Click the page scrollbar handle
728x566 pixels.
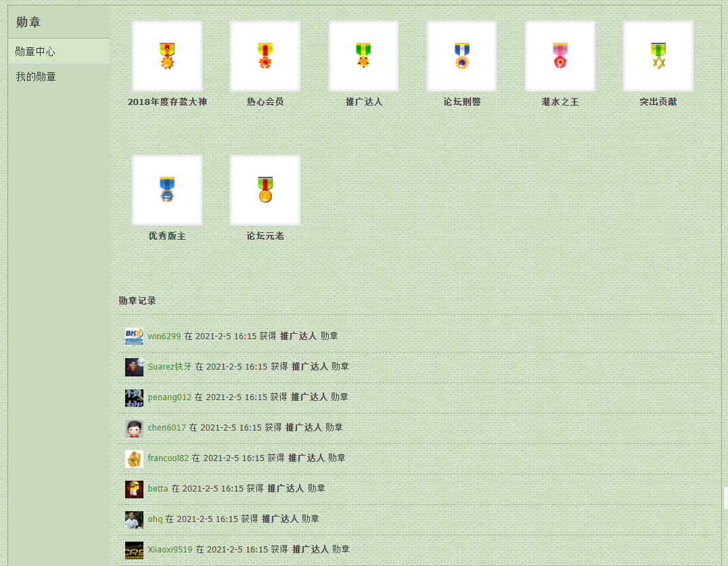pyautogui.click(x=725, y=498)
